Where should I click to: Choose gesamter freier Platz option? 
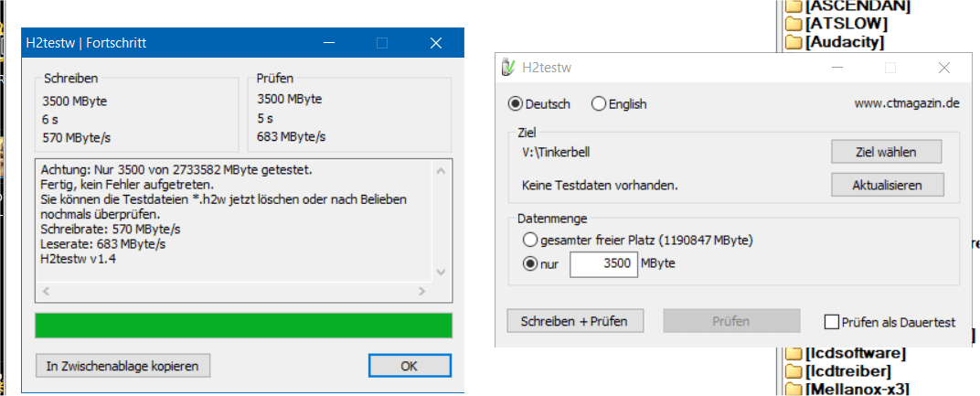pyautogui.click(x=529, y=240)
